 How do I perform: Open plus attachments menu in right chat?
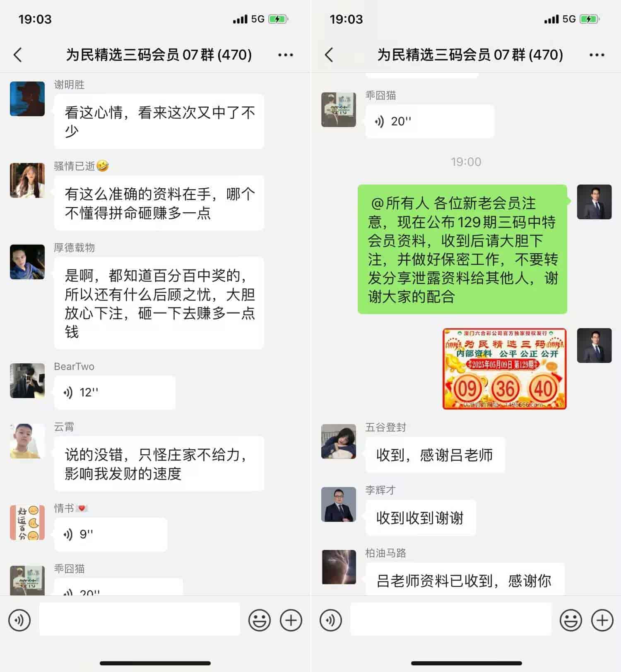click(x=602, y=620)
